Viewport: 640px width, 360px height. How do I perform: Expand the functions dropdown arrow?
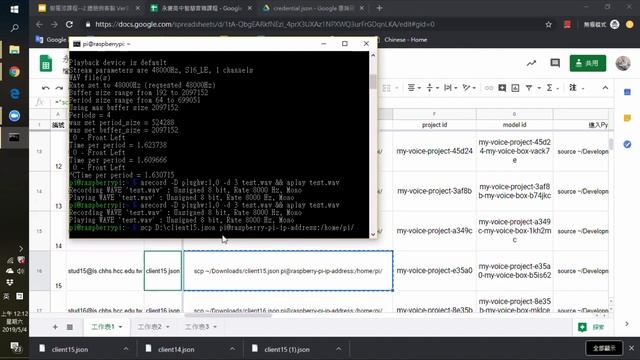(x=558, y=88)
